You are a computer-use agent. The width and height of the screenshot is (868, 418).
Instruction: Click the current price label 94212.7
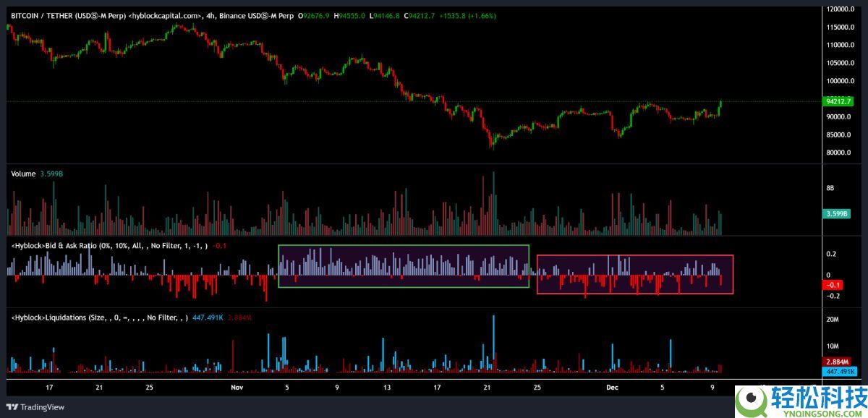(x=838, y=101)
